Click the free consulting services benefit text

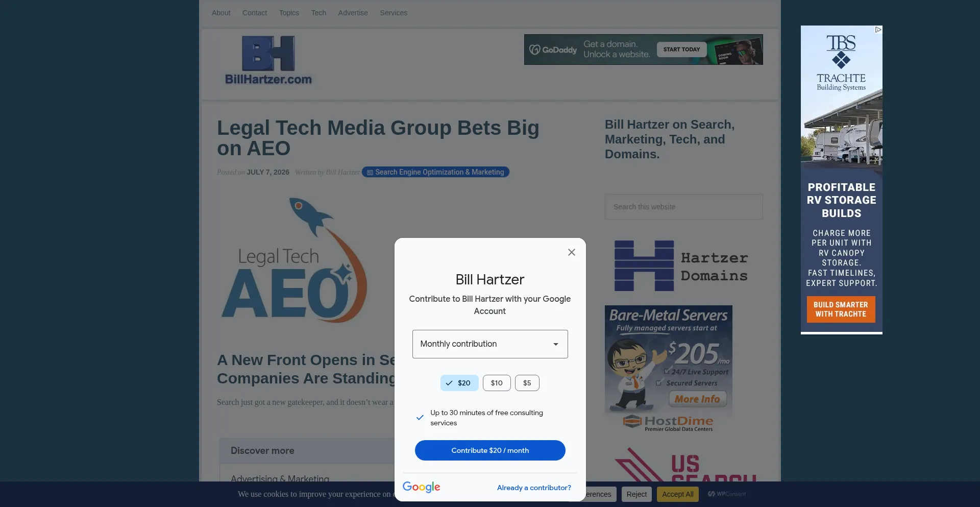coord(486,418)
